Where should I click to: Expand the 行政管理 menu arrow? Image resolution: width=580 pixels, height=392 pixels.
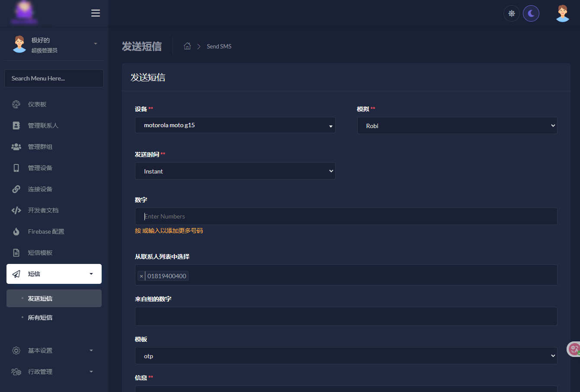91,372
